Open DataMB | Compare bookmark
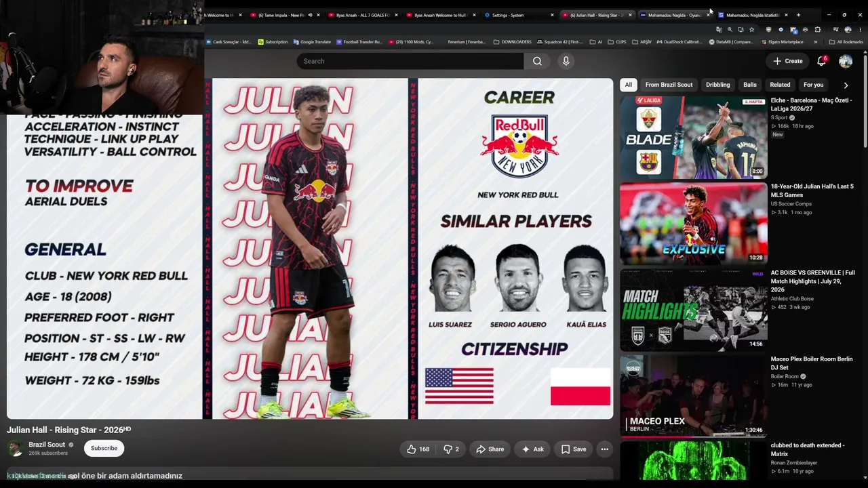 click(x=731, y=42)
